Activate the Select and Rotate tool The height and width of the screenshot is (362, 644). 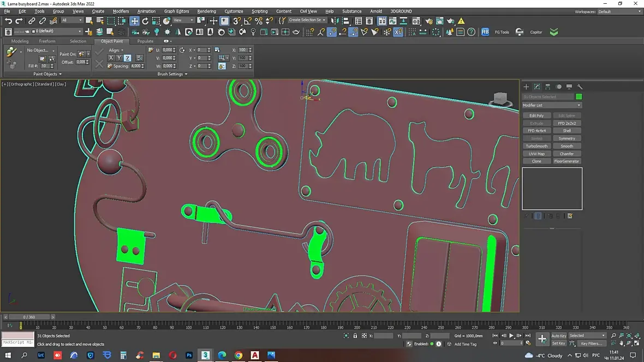[145, 21]
